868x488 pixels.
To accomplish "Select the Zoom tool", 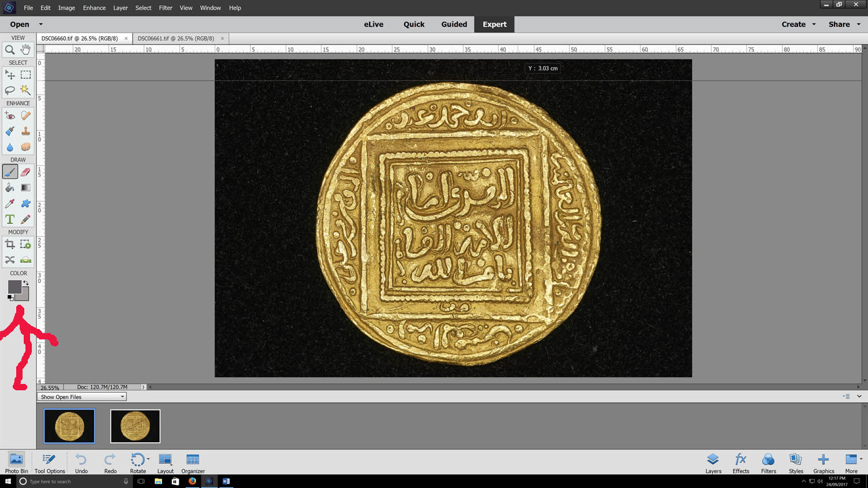I will (x=10, y=50).
